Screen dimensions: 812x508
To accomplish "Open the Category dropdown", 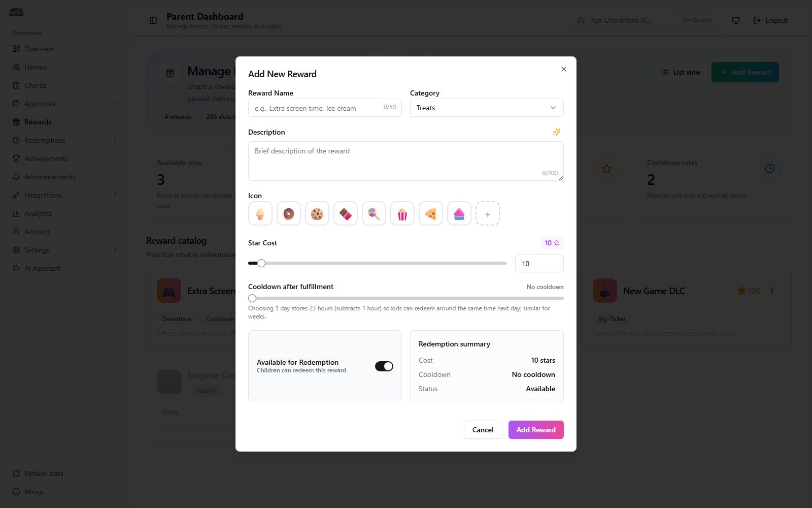I will [x=486, y=108].
